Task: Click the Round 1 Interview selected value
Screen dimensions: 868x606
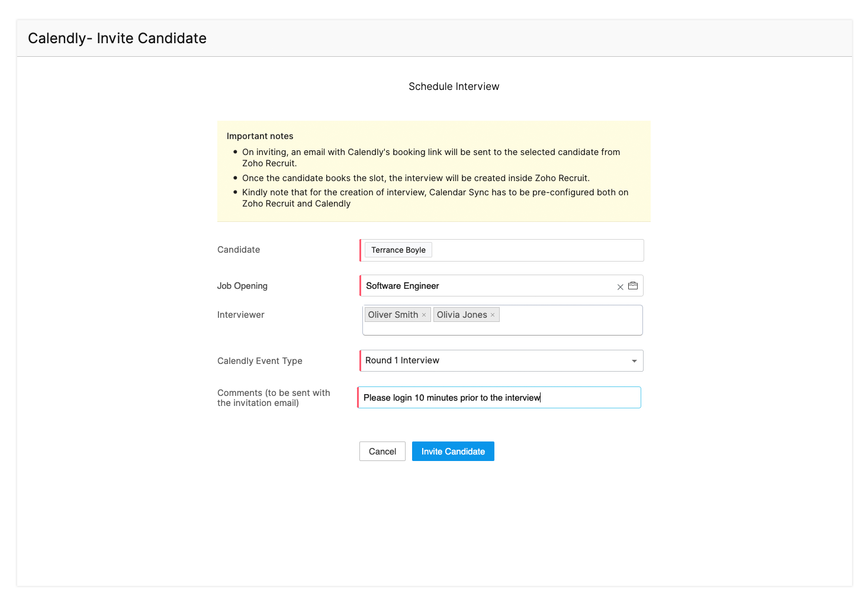Action: [x=403, y=360]
